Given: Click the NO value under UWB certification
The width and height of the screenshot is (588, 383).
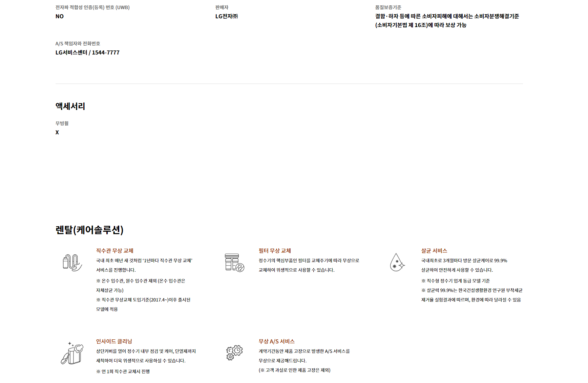Looking at the screenshot, I should tap(60, 16).
